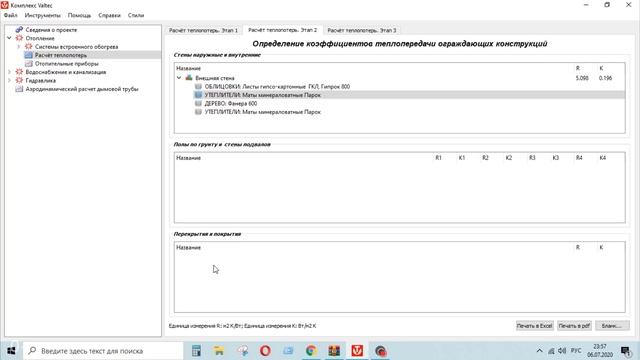Collapse the Отопление tree node
The image size is (640, 360).
(9, 38)
